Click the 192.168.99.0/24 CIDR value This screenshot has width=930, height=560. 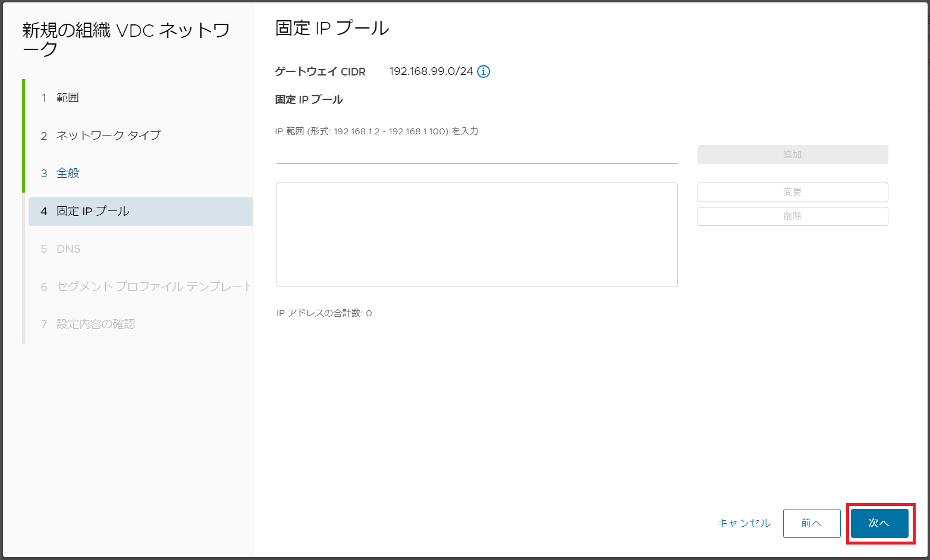432,71
